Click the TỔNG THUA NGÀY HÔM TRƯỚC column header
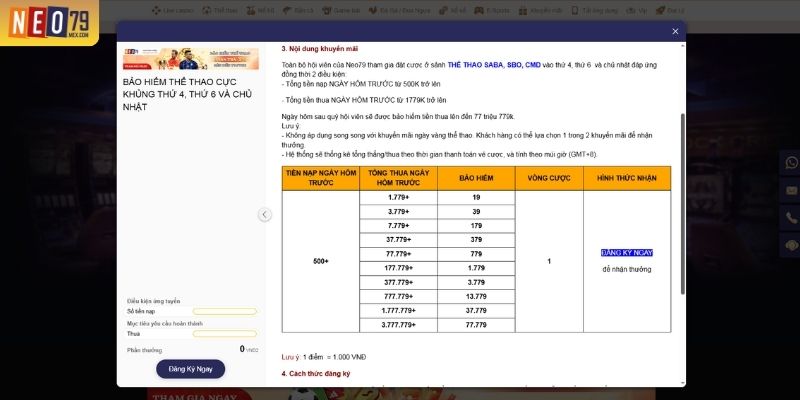 coord(398,178)
